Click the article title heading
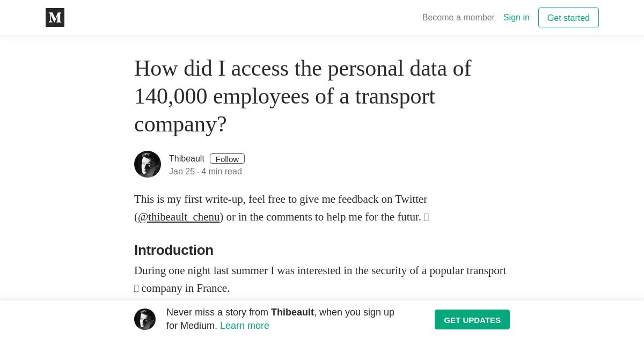Image resolution: width=644 pixels, height=338 pixels. (303, 96)
